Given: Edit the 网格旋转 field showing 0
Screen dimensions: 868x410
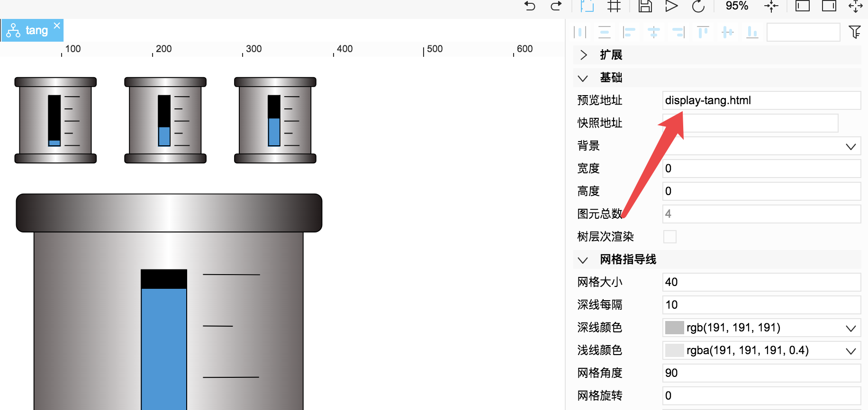Looking at the screenshot, I should pos(761,396).
